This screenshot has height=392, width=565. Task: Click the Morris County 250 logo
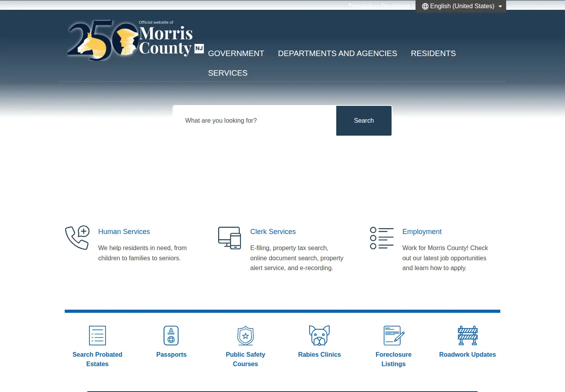click(135, 40)
